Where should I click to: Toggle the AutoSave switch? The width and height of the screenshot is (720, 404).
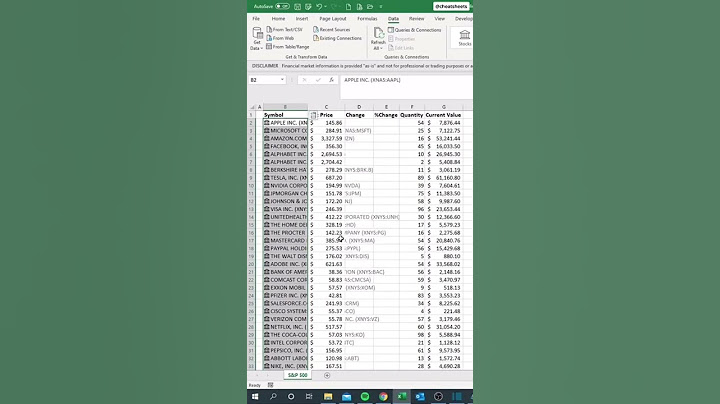click(x=282, y=6)
